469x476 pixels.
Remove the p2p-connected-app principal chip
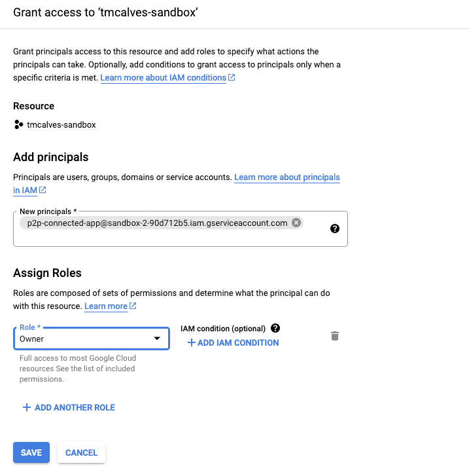pos(296,223)
